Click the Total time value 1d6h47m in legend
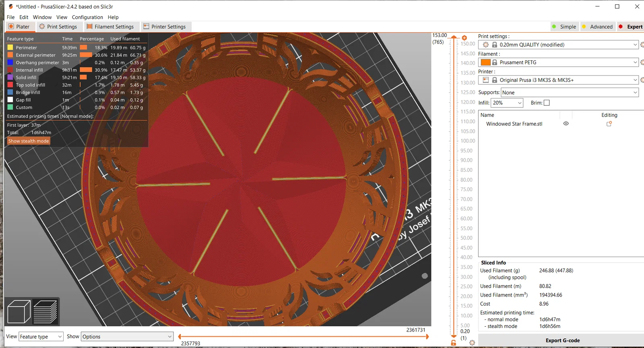Viewport: 644px width, 348px height. (x=41, y=133)
